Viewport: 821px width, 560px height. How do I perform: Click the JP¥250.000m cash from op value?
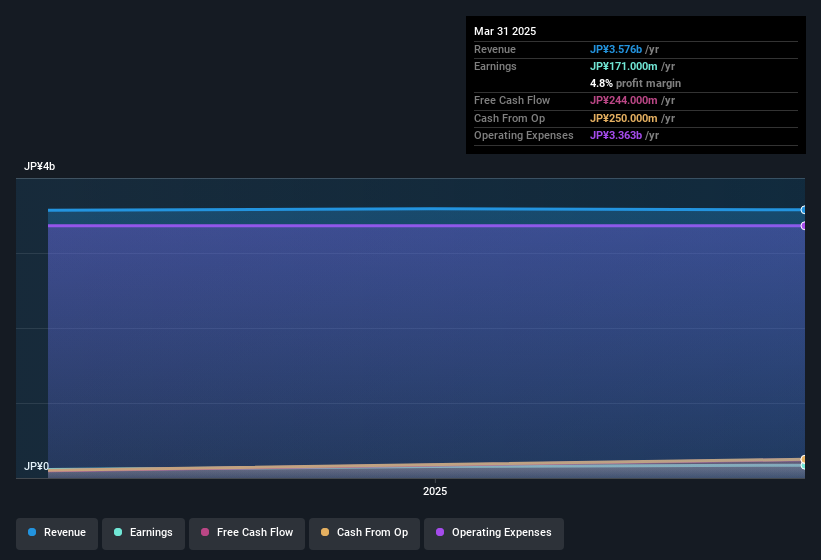tap(624, 118)
